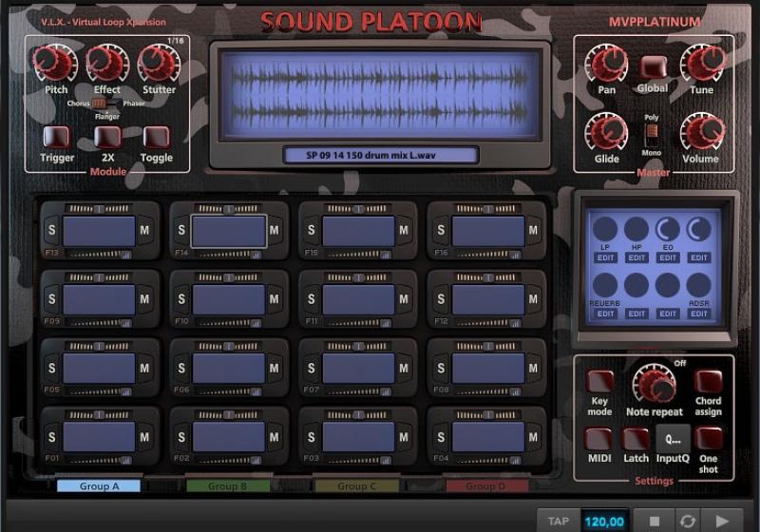This screenshot has width=760, height=532.
Task: Toggle the Latch button
Action: [636, 439]
